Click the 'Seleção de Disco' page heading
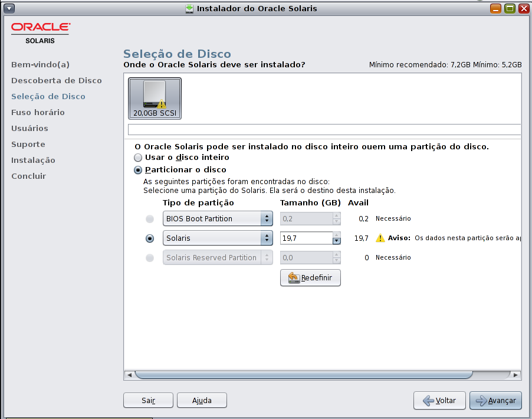Image resolution: width=532 pixels, height=419 pixels. pos(177,54)
